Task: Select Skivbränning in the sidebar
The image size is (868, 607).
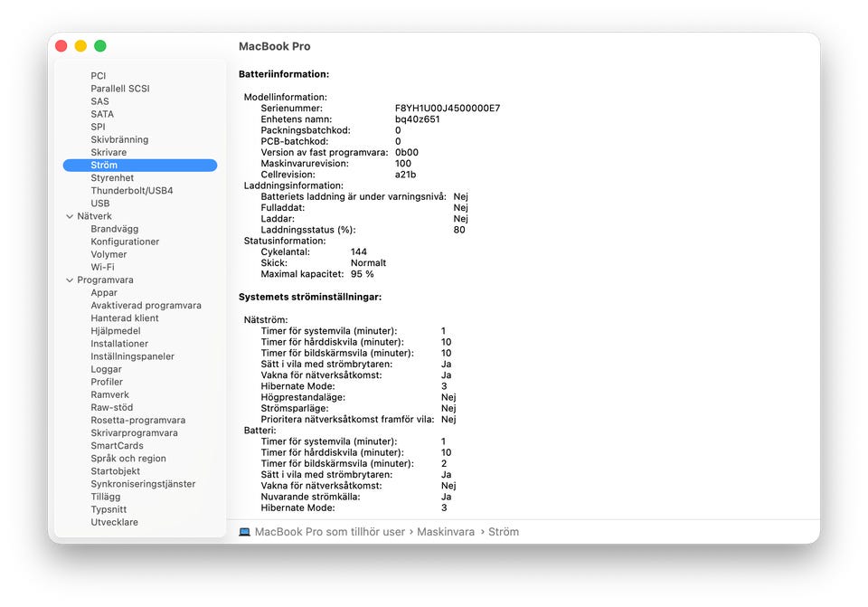Action: 119,139
